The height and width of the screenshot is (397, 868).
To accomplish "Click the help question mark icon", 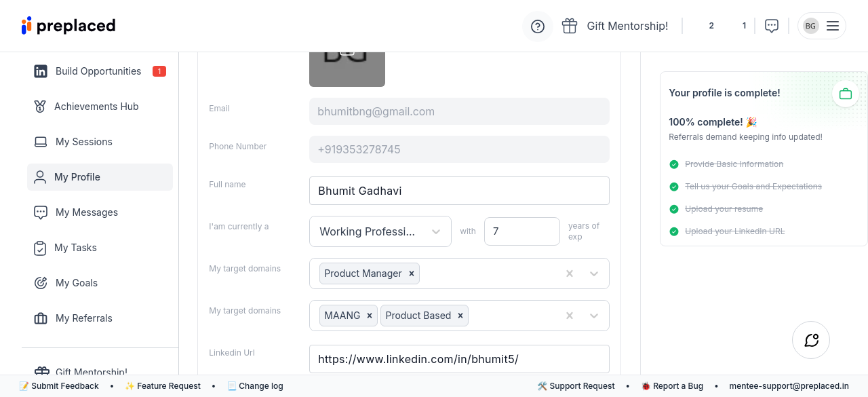I will point(538,26).
